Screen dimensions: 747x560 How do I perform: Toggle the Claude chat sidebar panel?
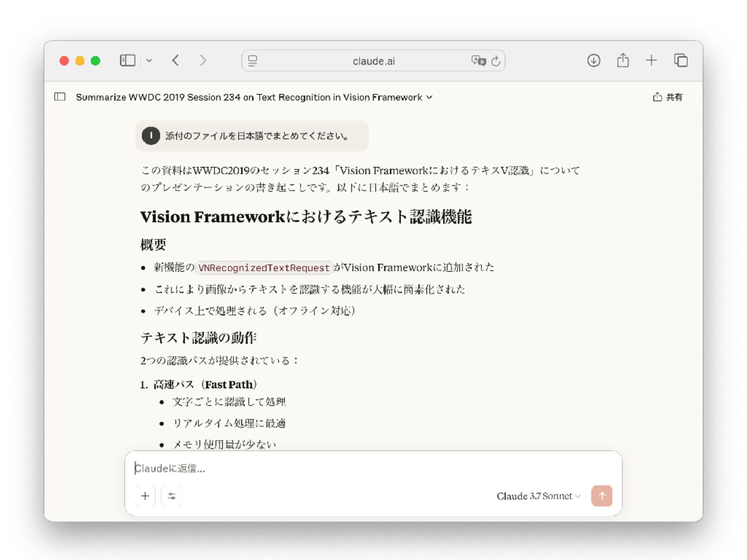click(x=60, y=97)
